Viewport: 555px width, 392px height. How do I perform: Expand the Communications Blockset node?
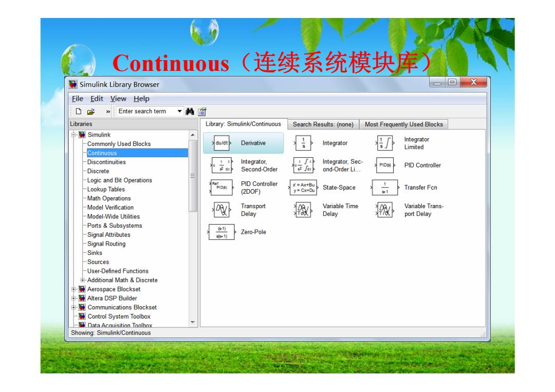(x=73, y=307)
